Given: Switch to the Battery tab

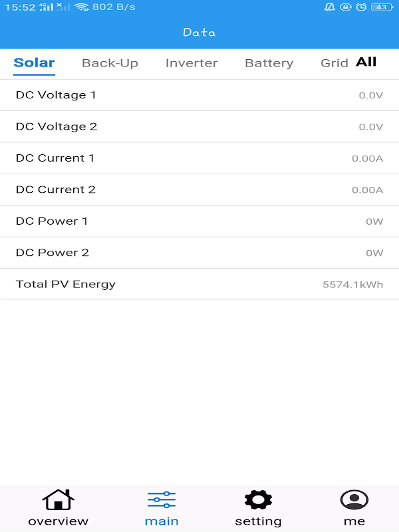Looking at the screenshot, I should (x=269, y=63).
